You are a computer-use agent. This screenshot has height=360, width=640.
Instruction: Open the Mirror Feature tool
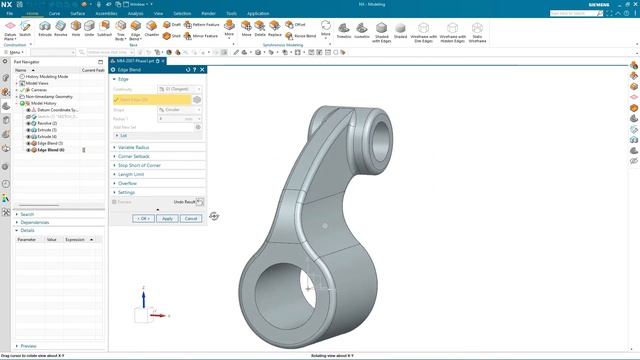tap(201, 36)
